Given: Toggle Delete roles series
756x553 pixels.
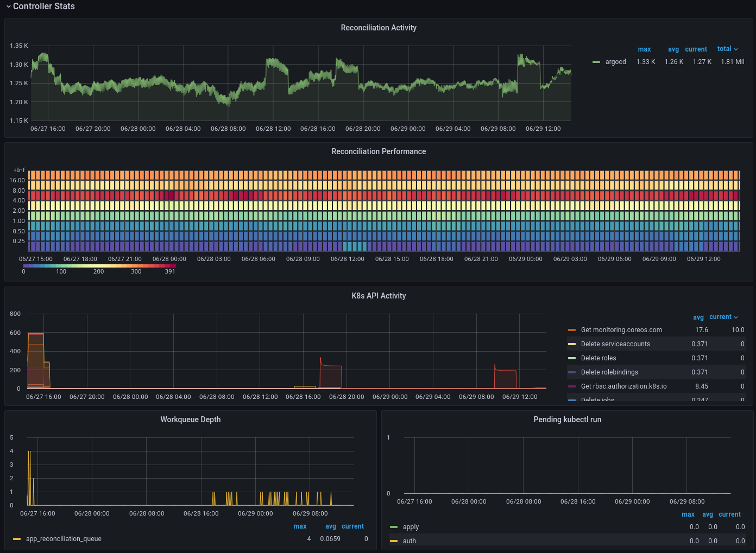Looking at the screenshot, I should [598, 358].
